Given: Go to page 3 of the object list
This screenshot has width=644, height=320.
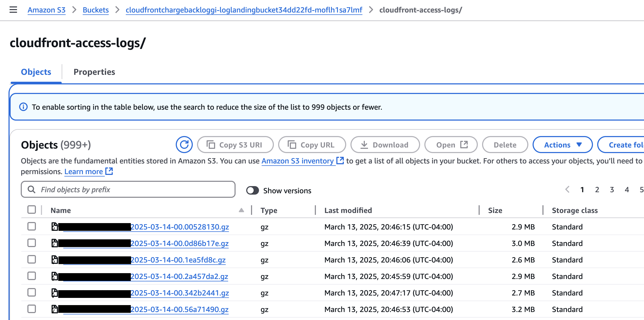Looking at the screenshot, I should tap(612, 189).
